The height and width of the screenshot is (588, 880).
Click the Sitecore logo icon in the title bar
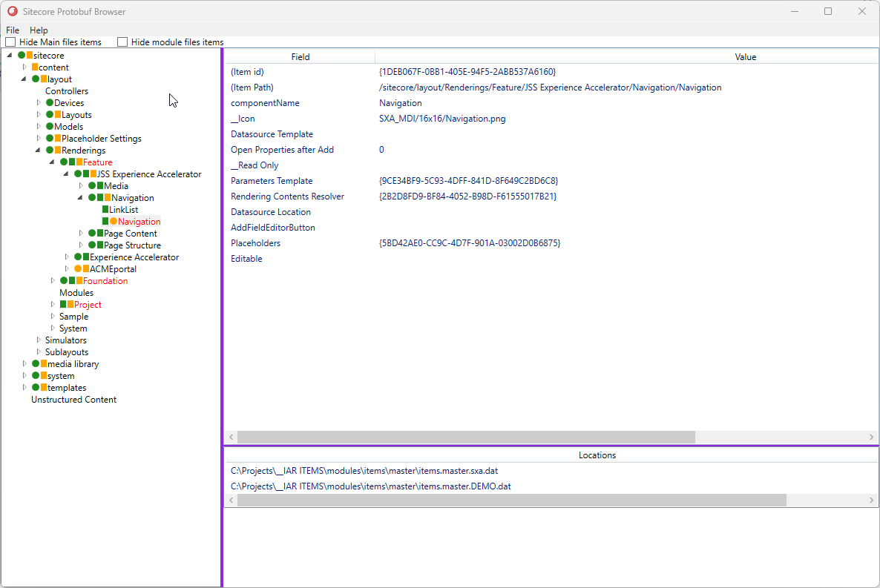(11, 11)
